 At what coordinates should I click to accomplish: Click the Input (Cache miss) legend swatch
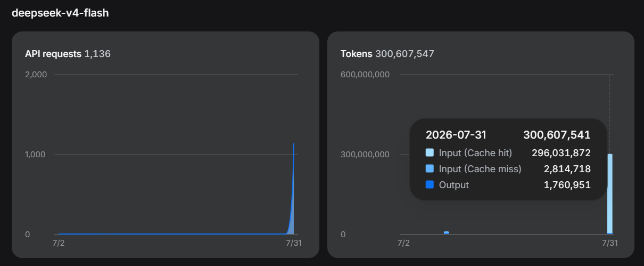tap(430, 169)
